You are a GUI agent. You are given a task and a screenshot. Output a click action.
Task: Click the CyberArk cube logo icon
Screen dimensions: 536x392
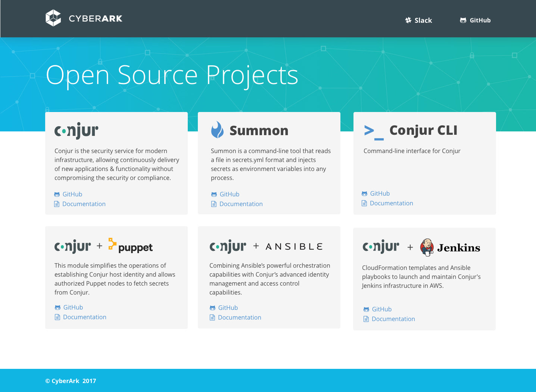click(53, 18)
